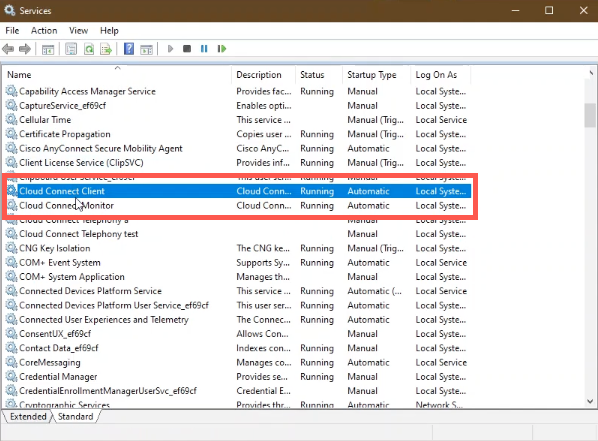598x441 pixels.
Task: Click the Pause Service toolbar icon
Action: [204, 49]
